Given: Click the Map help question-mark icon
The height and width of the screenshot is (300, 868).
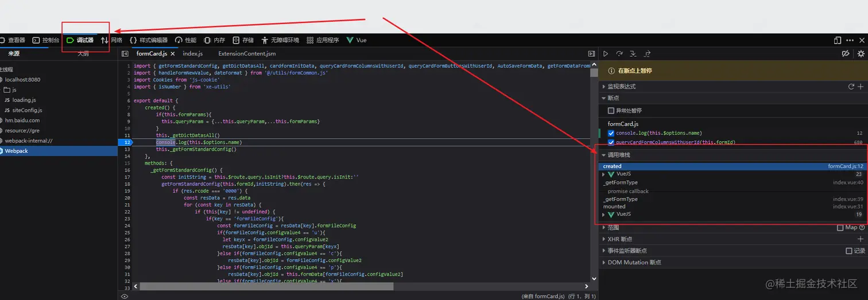Looking at the screenshot, I should 862,228.
